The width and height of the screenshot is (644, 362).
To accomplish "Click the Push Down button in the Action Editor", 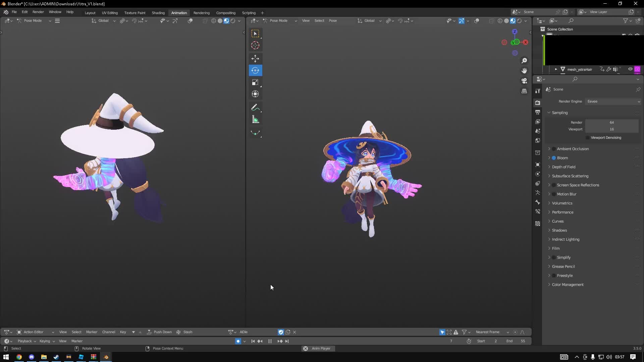I will 163,332.
